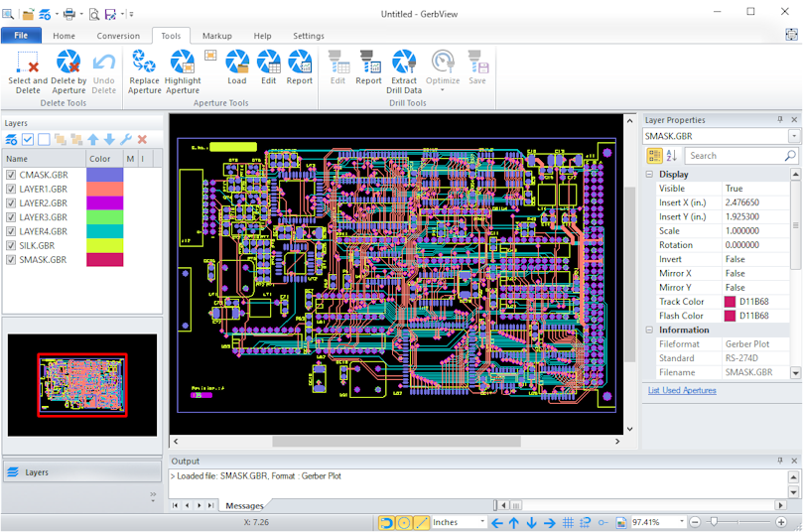Click add layer icon in Layers toolbar
803x532 pixels.
[11, 139]
